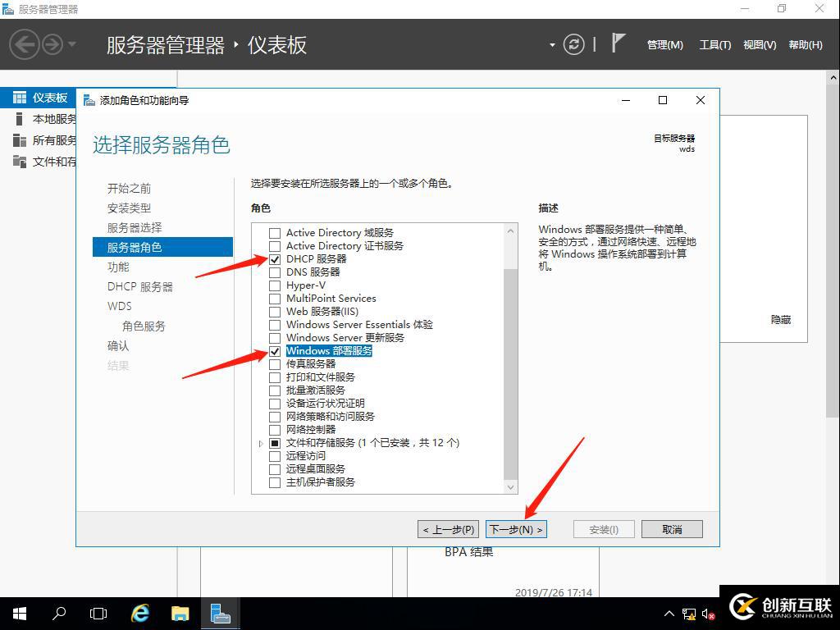Viewport: 840px width, 630px height.
Task: Check the Hyper-V role checkbox
Action: coord(275,285)
